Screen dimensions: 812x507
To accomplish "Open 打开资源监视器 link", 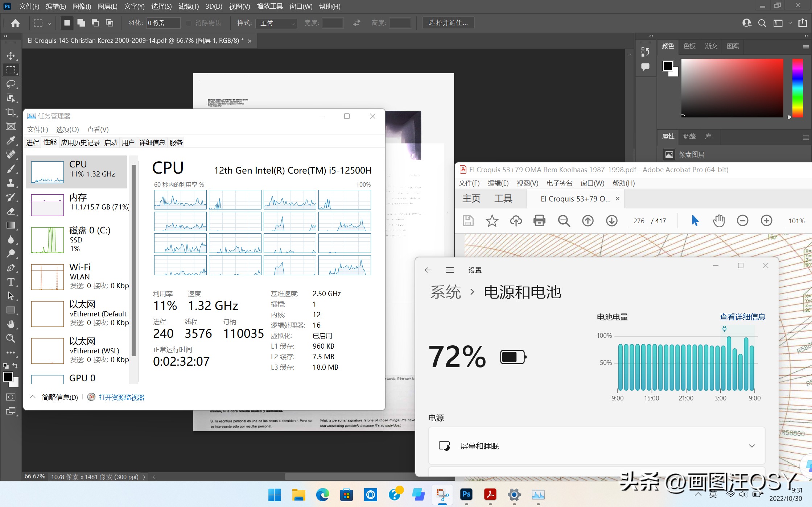I will tap(121, 397).
